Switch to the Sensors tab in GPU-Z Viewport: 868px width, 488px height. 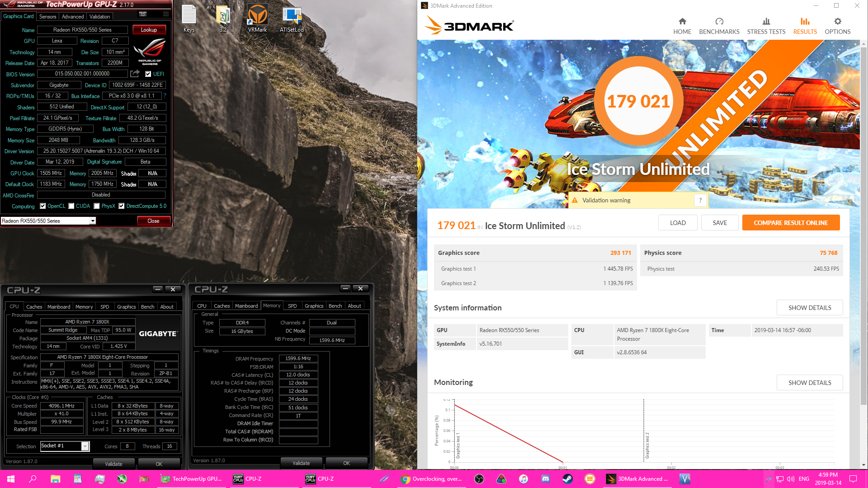[47, 17]
